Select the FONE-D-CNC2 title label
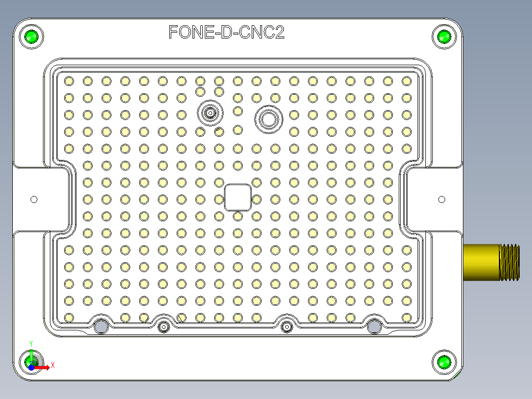532x399 pixels. [x=227, y=32]
